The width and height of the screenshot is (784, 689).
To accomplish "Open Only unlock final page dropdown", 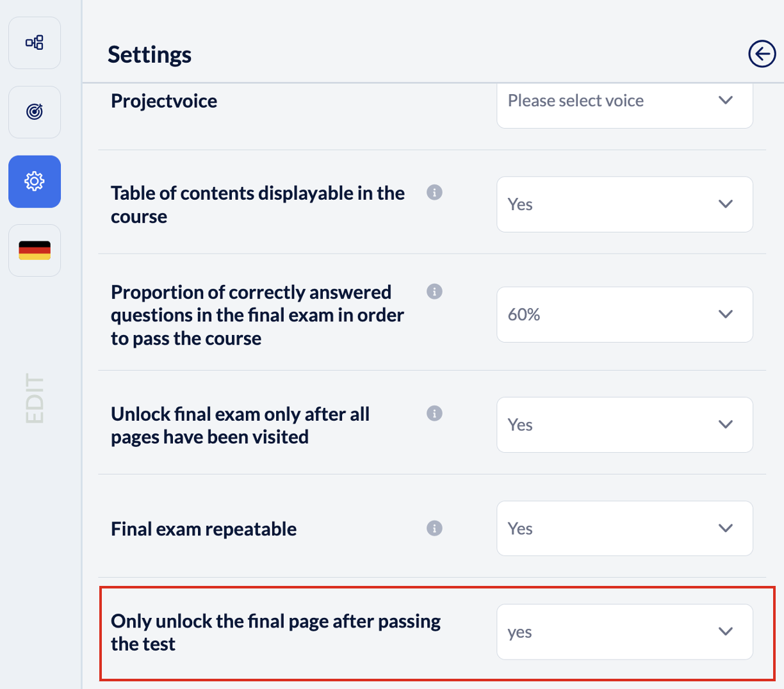I will (624, 632).
